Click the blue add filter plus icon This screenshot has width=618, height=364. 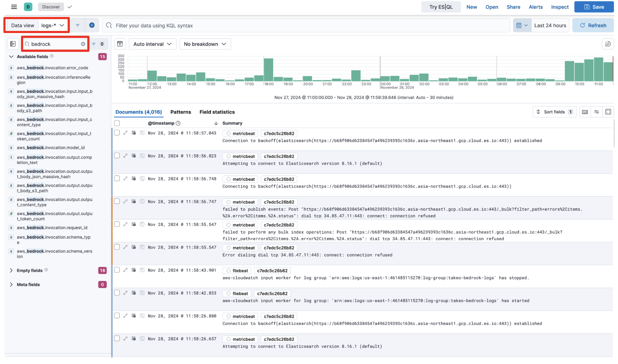click(92, 25)
